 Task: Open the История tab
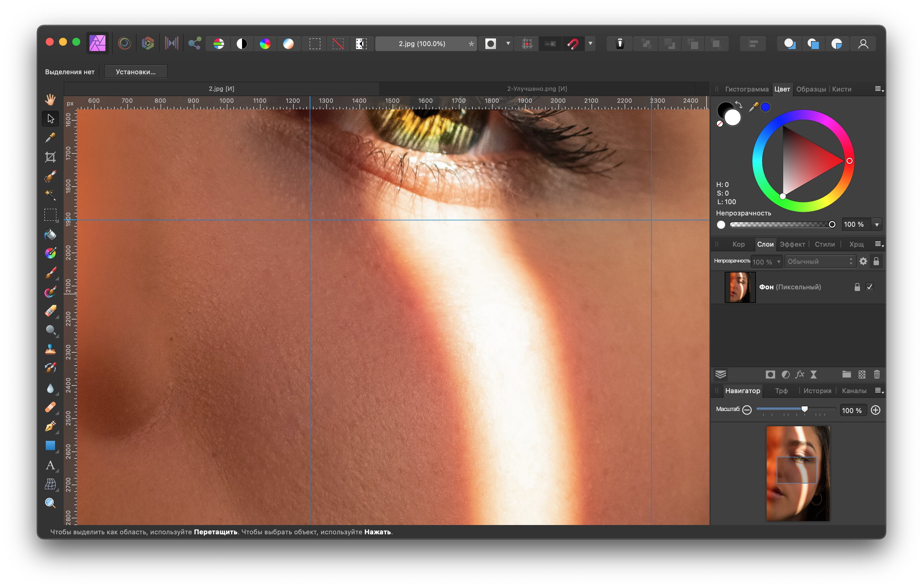[817, 390]
